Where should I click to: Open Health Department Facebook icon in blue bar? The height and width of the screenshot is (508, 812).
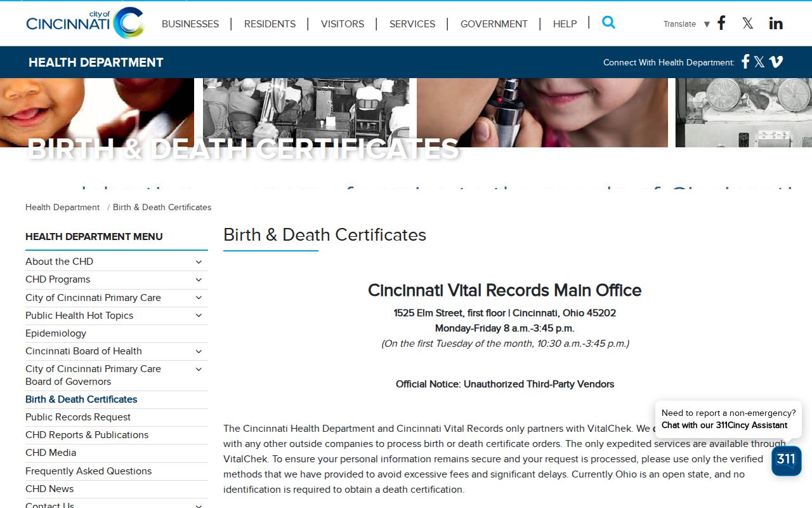point(745,62)
